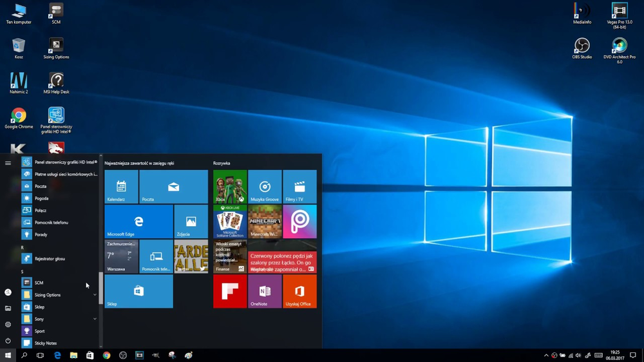Click Najważniejsza zawartość w zasięgu ręki title
644x362 pixels.
[139, 163]
